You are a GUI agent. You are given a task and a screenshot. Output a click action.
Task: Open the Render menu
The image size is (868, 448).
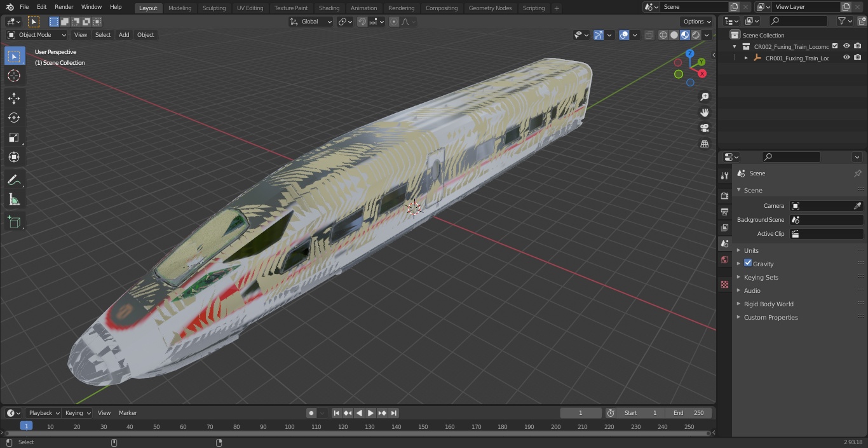pos(64,7)
